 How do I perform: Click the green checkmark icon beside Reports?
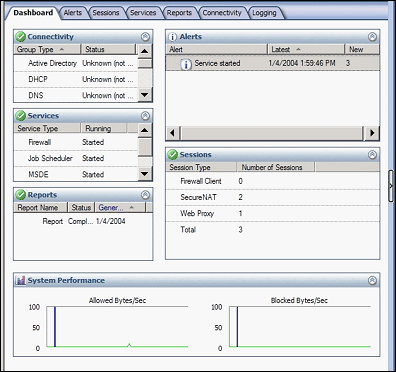(x=21, y=195)
